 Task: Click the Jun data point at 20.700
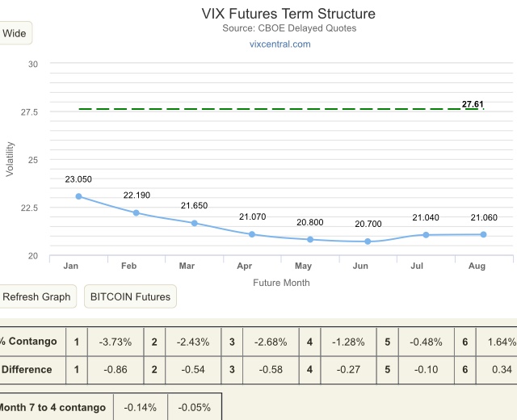[368, 241]
